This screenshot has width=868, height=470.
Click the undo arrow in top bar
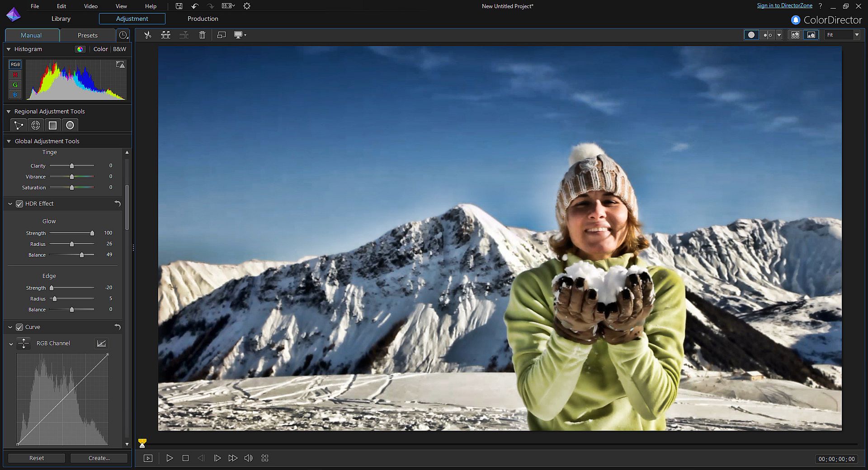(195, 6)
